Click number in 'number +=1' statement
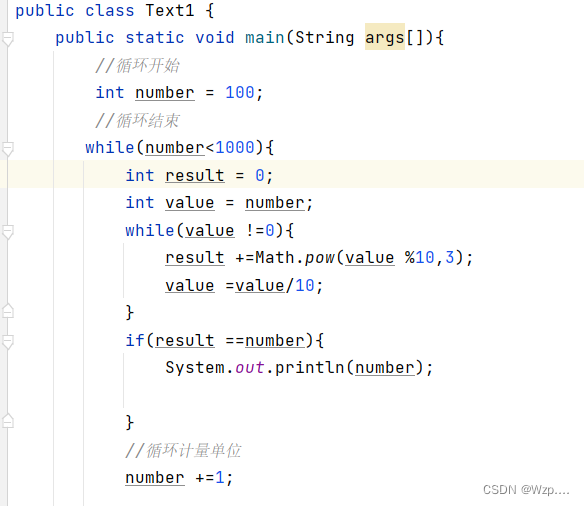Screen dimensions: 584x506 [x=155, y=478]
